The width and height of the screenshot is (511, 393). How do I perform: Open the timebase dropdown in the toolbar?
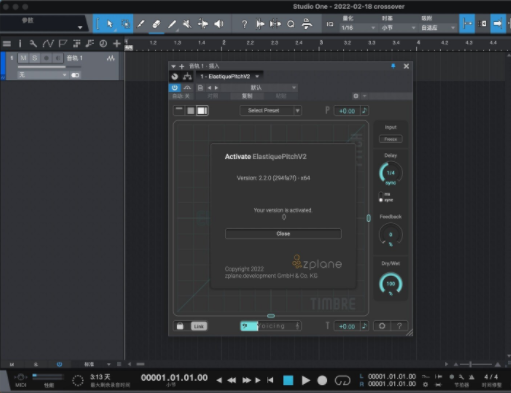(398, 28)
